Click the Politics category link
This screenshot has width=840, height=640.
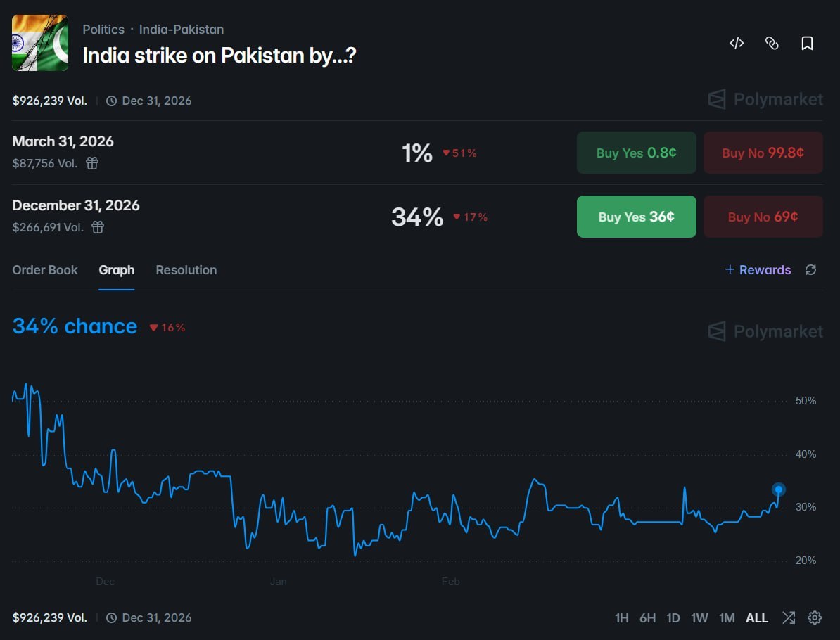click(x=103, y=30)
